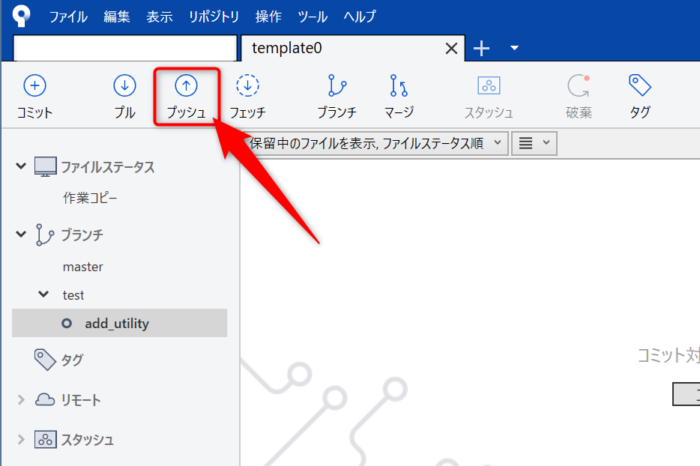The width and height of the screenshot is (700, 466).
Task: Expand the リモート sidebar section
Action: pyautogui.click(x=21, y=400)
